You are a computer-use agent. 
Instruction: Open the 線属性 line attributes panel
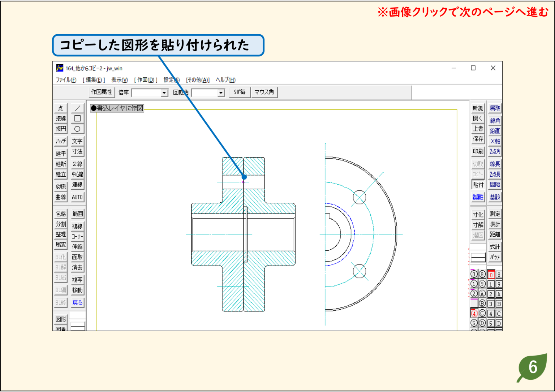tap(478, 197)
